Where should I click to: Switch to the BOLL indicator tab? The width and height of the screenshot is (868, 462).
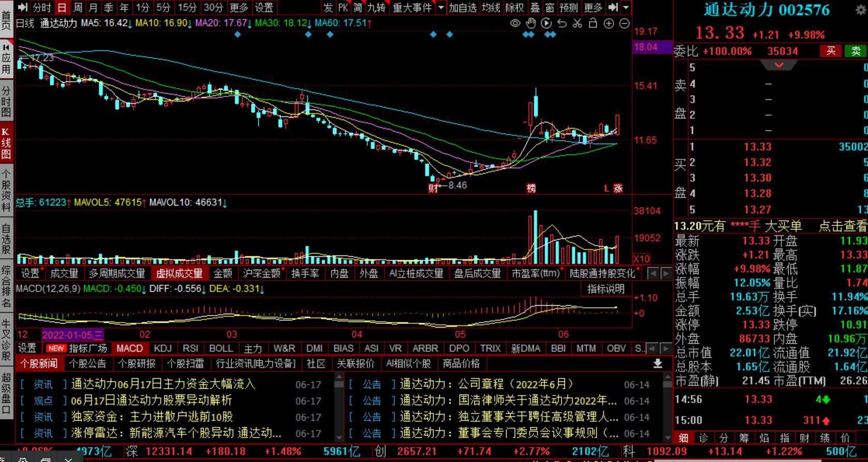(x=221, y=348)
